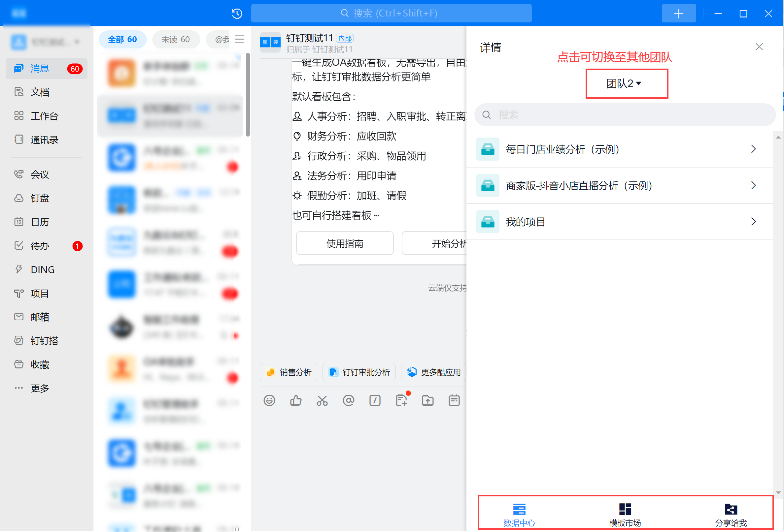Expand the 我的项目 row

[x=619, y=222]
